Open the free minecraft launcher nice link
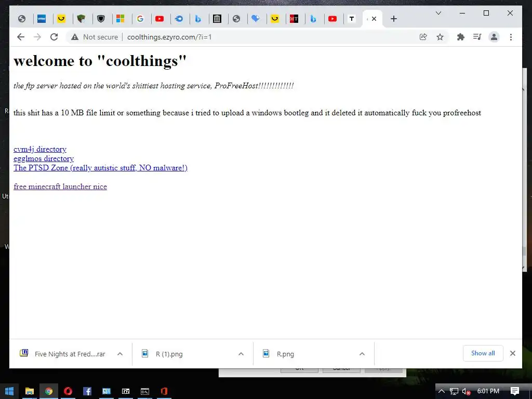Image resolution: width=532 pixels, height=399 pixels. point(60,187)
